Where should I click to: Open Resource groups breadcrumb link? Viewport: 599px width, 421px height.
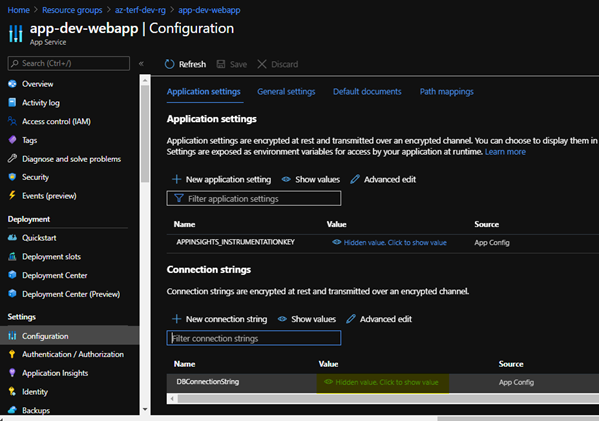pyautogui.click(x=72, y=10)
